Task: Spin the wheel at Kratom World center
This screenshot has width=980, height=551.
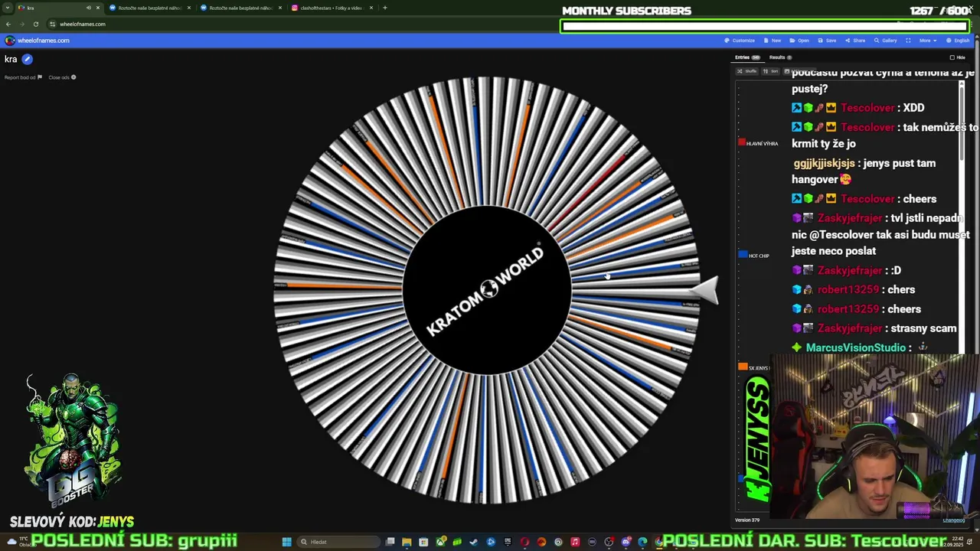Action: click(486, 290)
